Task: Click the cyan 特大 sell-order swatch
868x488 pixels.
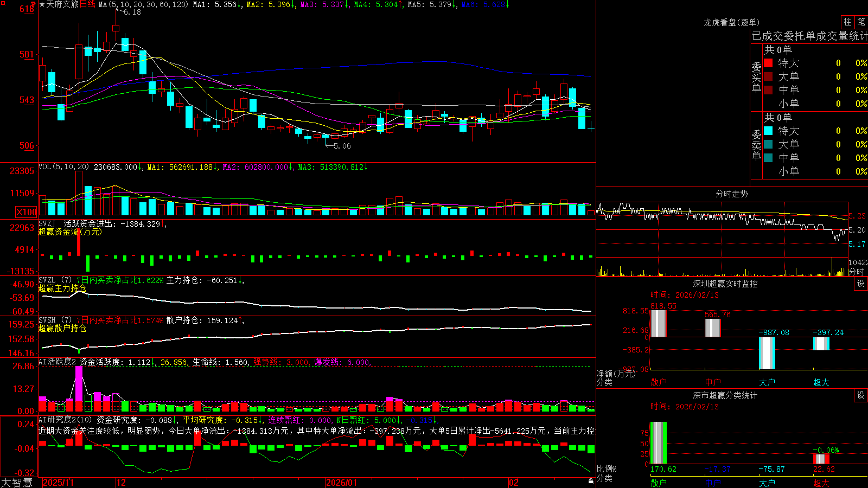Action: (x=768, y=131)
